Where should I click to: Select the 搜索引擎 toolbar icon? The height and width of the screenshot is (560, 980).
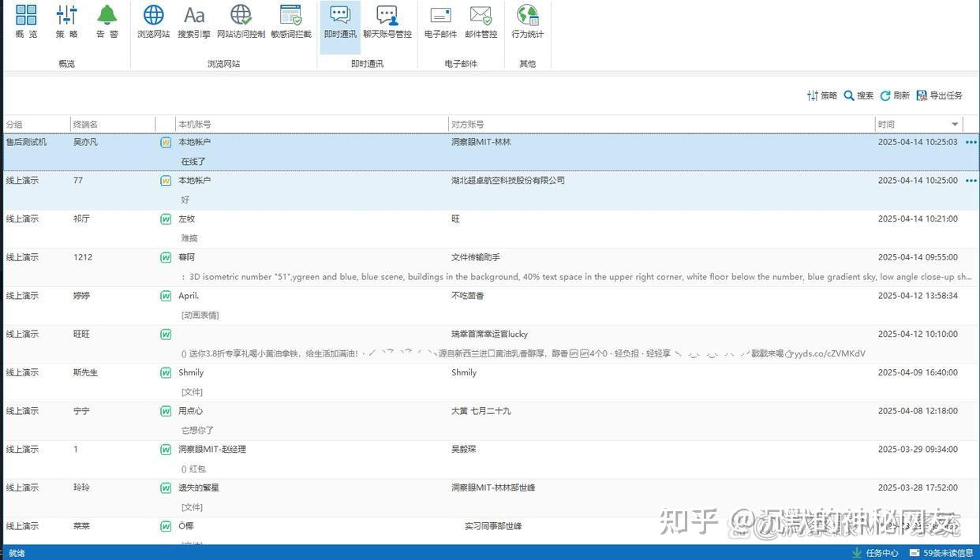[x=194, y=21]
